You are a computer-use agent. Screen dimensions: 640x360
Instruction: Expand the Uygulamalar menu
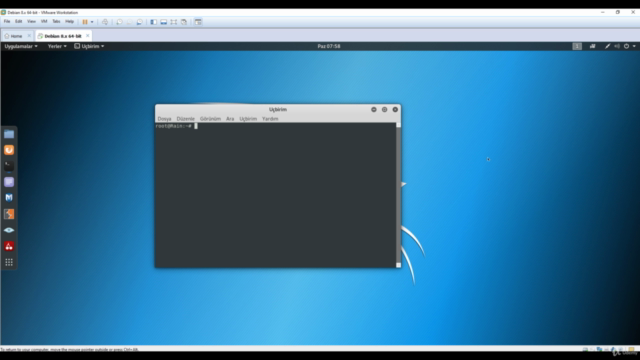pos(21,46)
